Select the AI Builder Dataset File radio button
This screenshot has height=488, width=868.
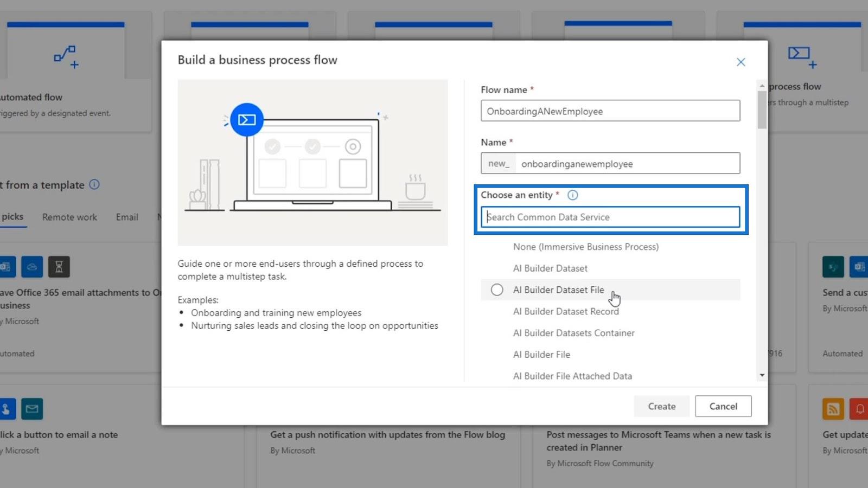(497, 290)
